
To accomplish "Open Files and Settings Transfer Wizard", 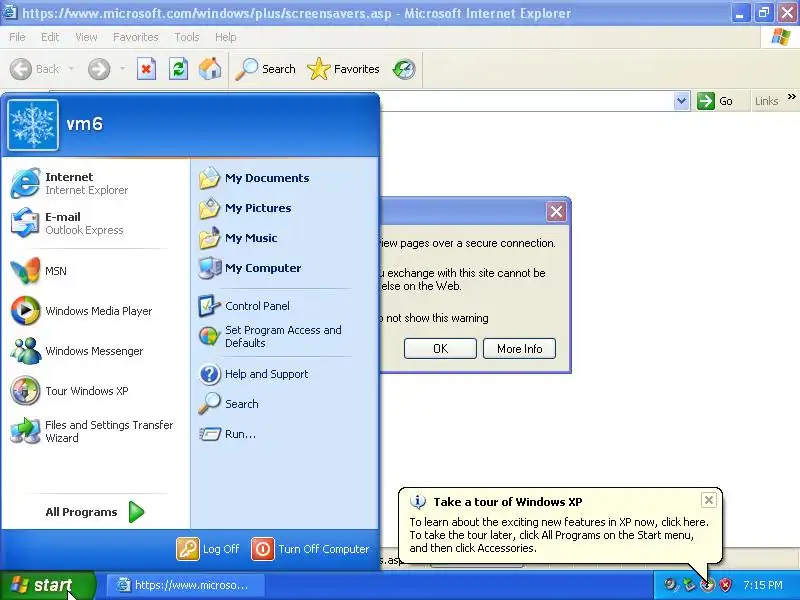I will (95, 431).
